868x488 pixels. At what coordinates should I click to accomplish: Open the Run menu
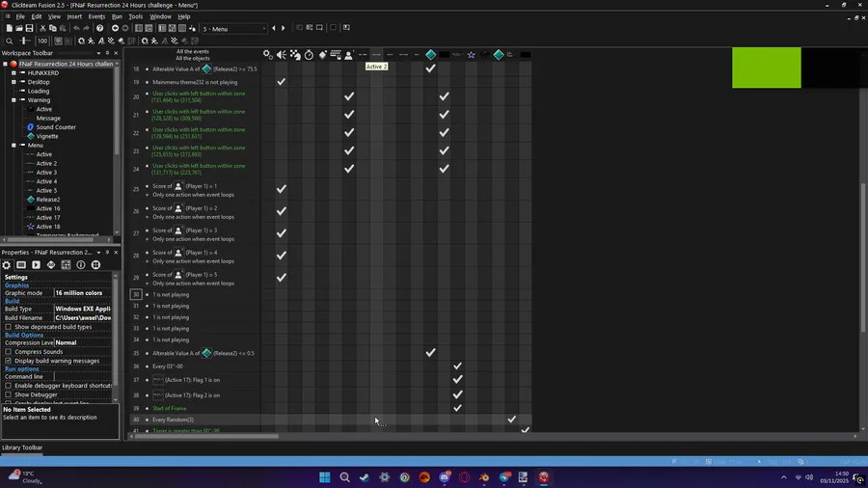point(117,16)
